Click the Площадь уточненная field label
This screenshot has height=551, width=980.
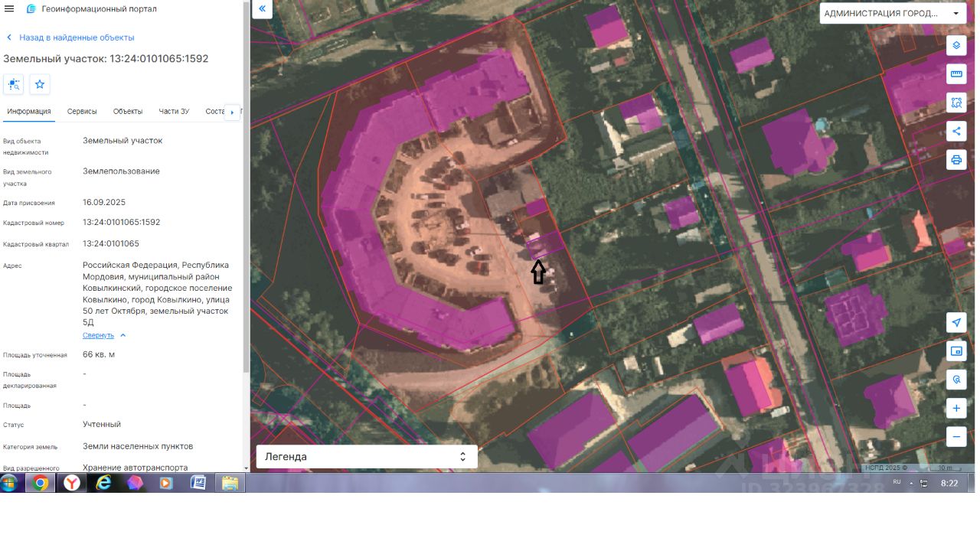35,355
